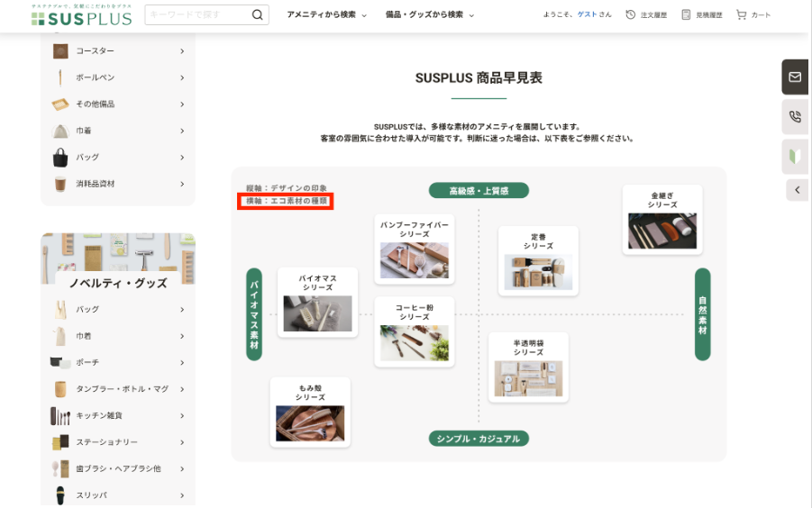Screen dimensions: 812x508
Task: Click the black tote bag icon
Action: tap(60, 158)
